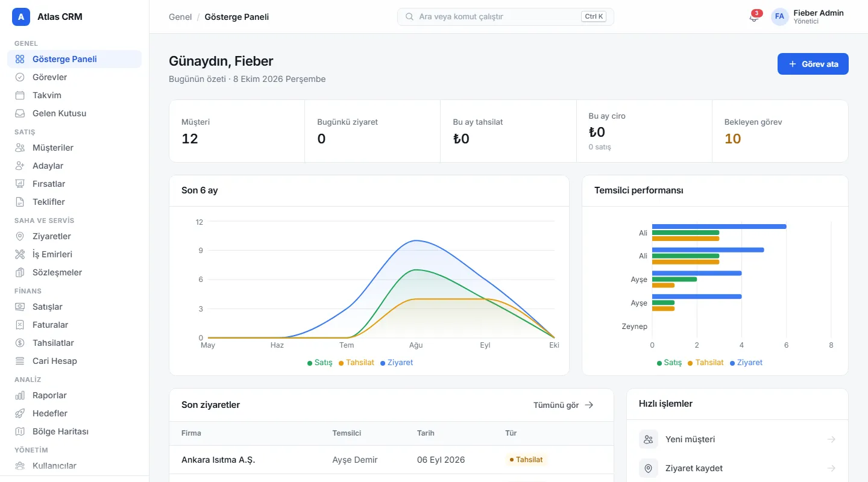Select the Yeni müşteri quick action

coord(738,439)
